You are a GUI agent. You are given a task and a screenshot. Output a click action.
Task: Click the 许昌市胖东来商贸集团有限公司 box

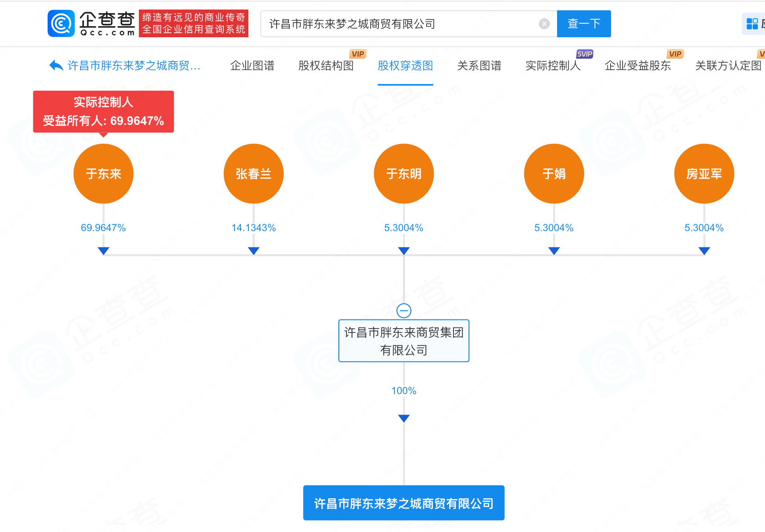click(x=404, y=341)
